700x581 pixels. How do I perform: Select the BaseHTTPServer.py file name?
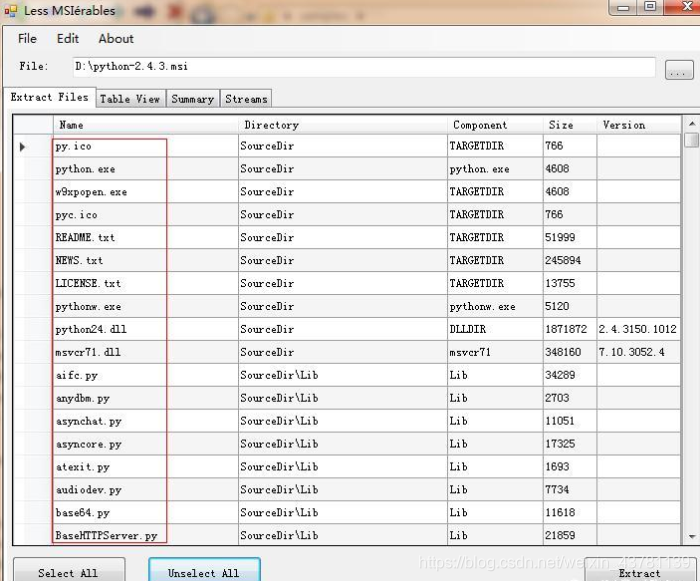tap(106, 535)
